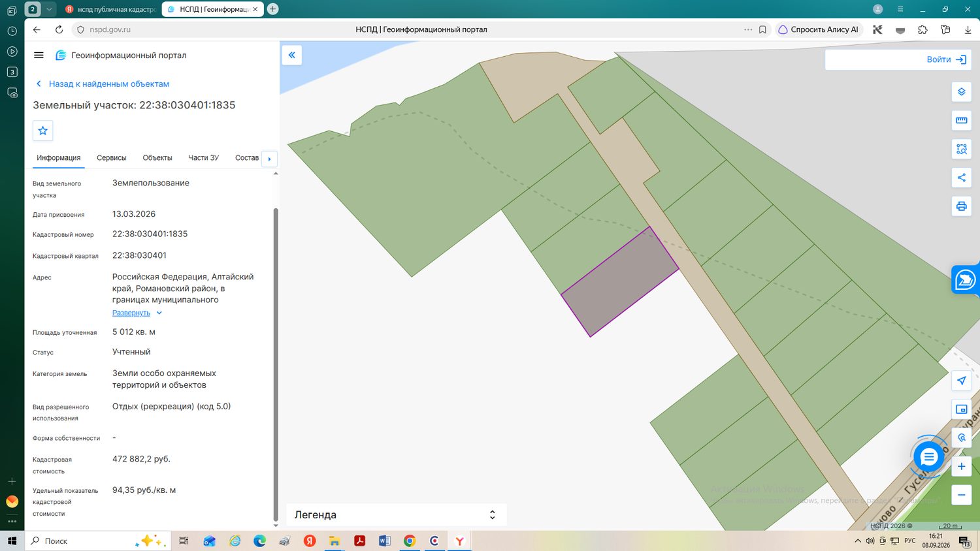
Task: Click the highlighted purple parcel on map
Action: point(620,282)
